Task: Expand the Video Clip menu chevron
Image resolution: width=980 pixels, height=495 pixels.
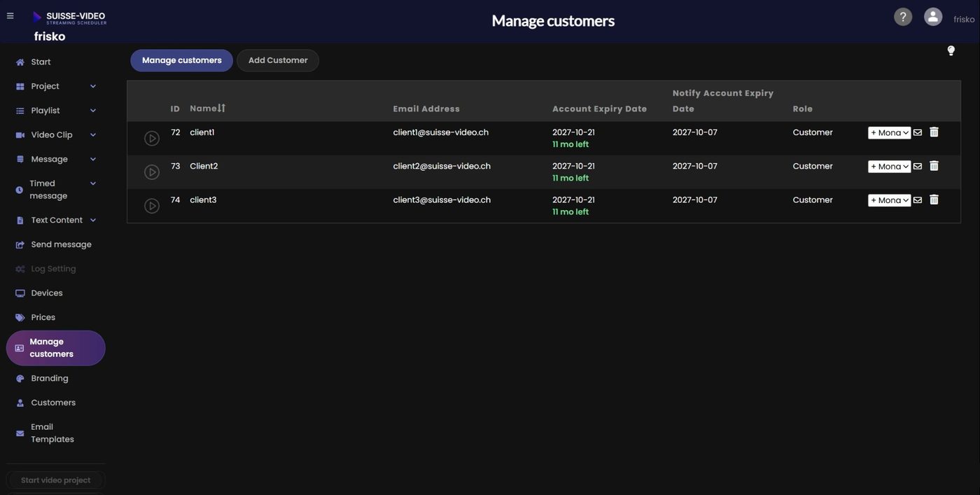Action: tap(93, 135)
